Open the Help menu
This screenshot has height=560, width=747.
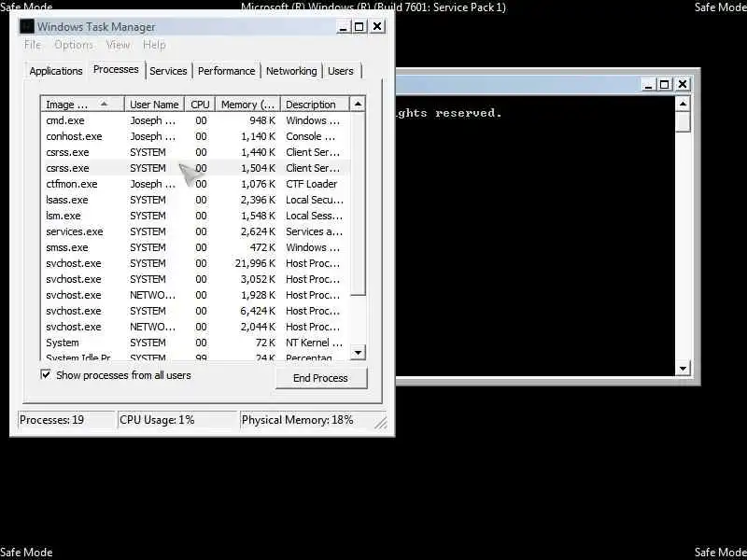coord(154,45)
